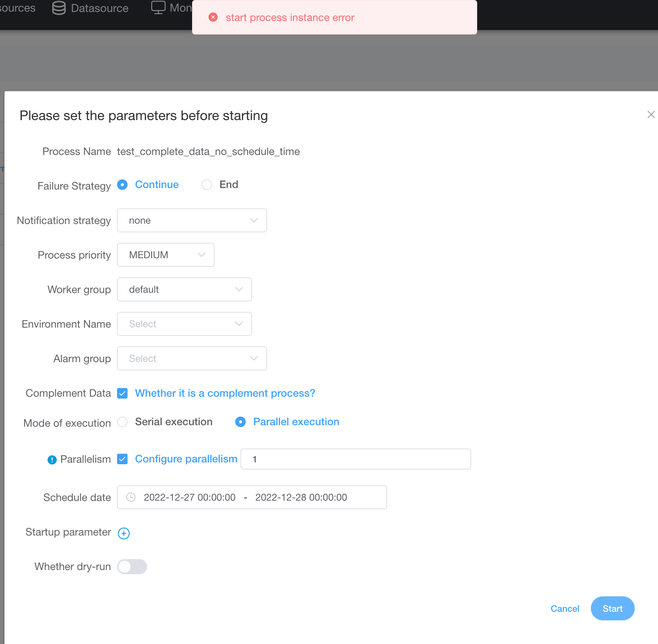658x644 pixels.
Task: Uncheck the complement process checkbox
Action: 122,393
